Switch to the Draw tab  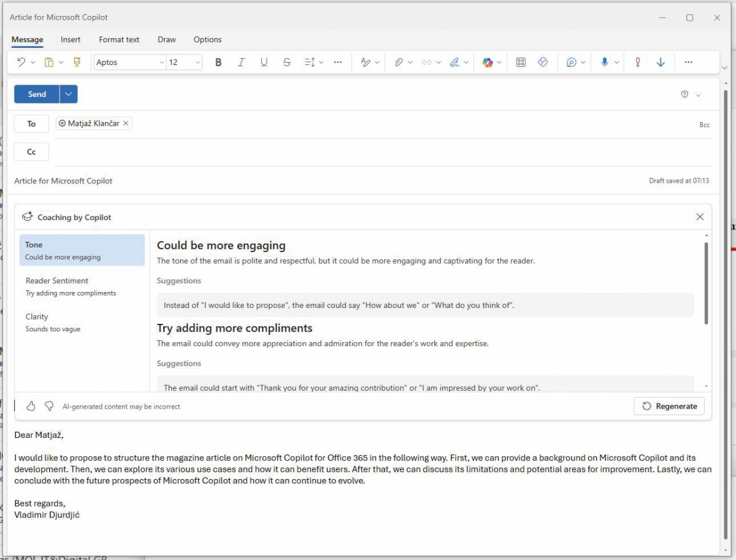click(167, 40)
